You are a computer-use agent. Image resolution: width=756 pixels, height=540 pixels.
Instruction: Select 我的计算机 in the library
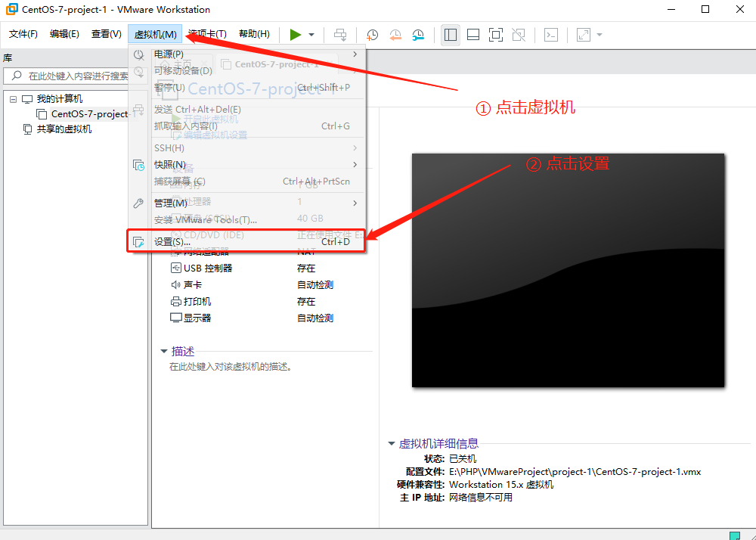[x=60, y=99]
